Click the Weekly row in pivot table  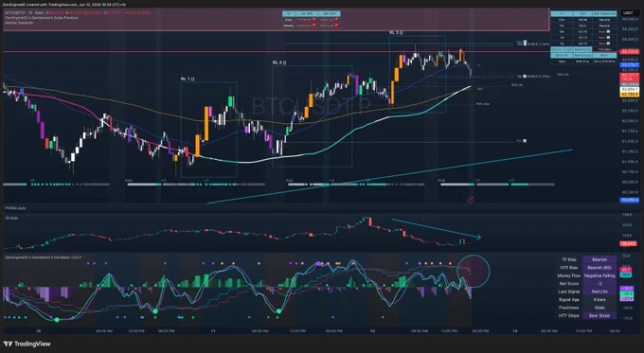click(312, 26)
